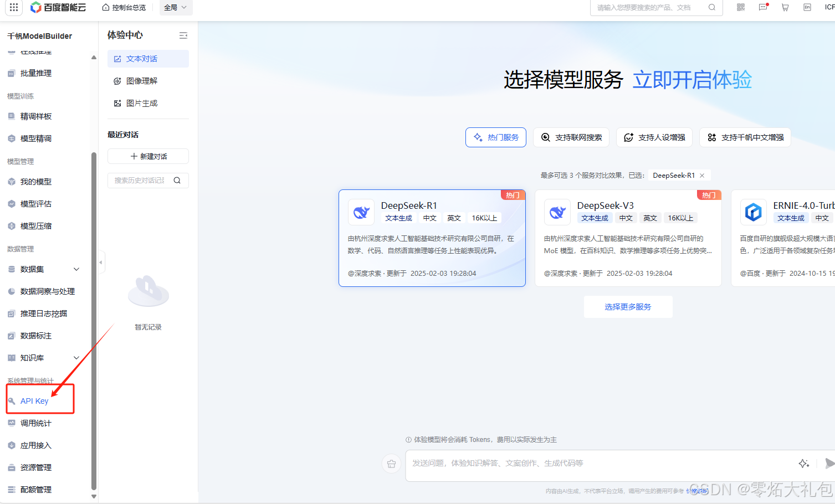Open 批量推理 in sidebar

(x=36, y=73)
